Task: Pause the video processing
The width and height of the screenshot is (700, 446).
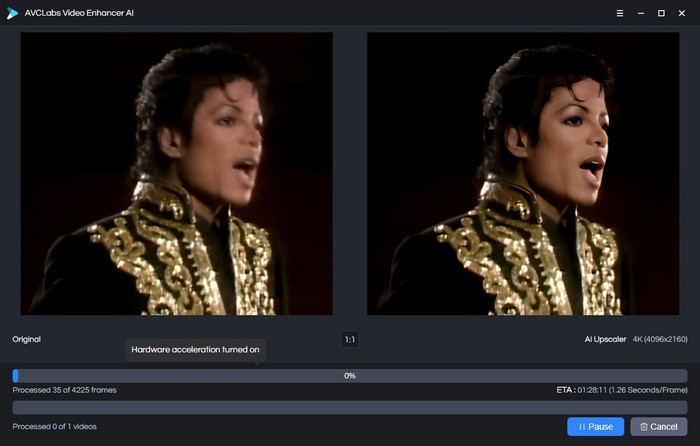Action: tap(596, 427)
